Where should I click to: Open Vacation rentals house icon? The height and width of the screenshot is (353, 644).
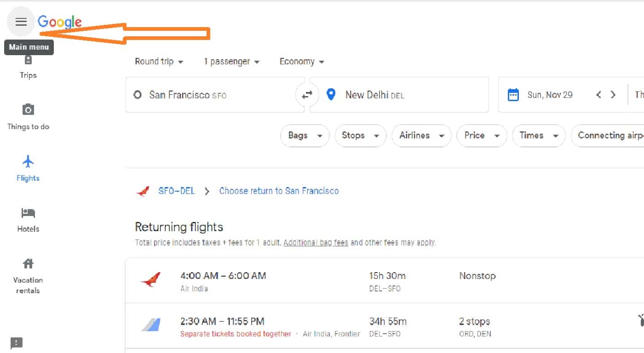pyautogui.click(x=28, y=263)
